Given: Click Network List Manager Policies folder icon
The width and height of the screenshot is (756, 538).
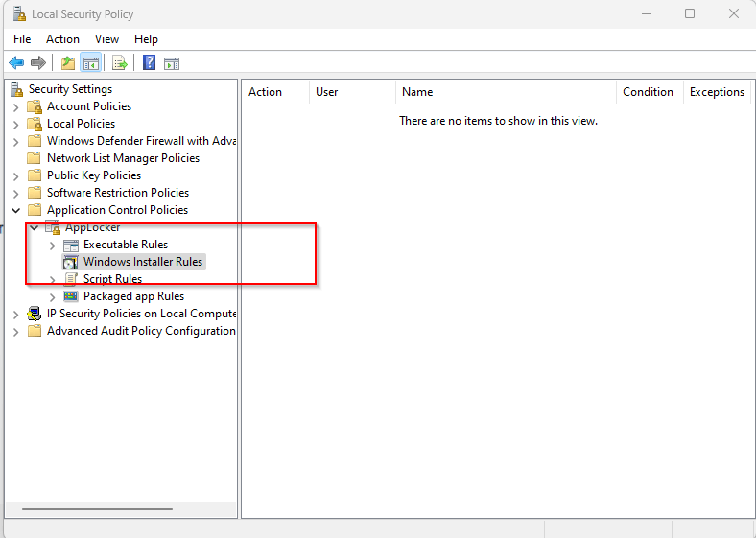Looking at the screenshot, I should [x=34, y=158].
